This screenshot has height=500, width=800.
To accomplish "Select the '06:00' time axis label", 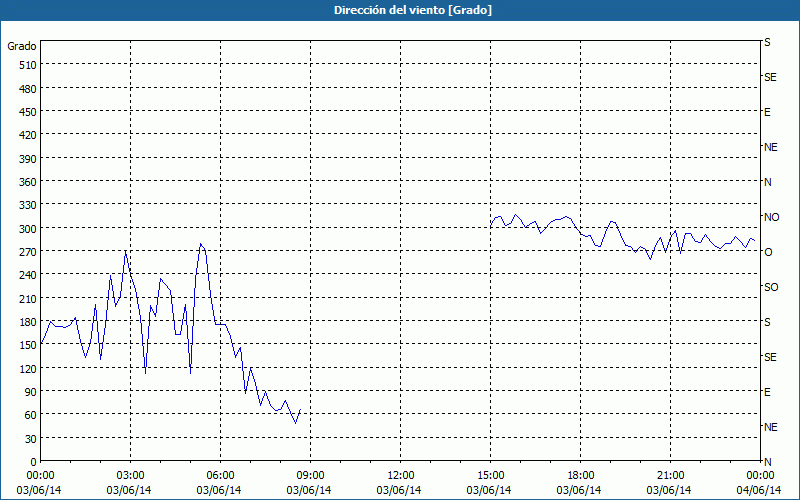I will (220, 476).
